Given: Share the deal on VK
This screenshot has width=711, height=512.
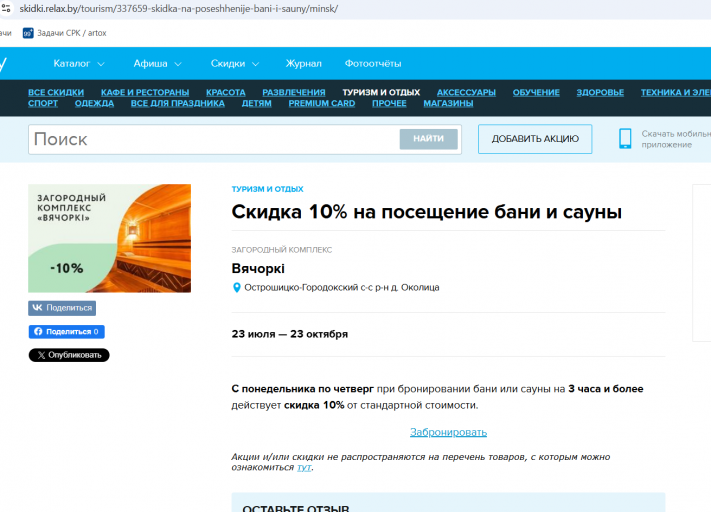Looking at the screenshot, I should 62,308.
